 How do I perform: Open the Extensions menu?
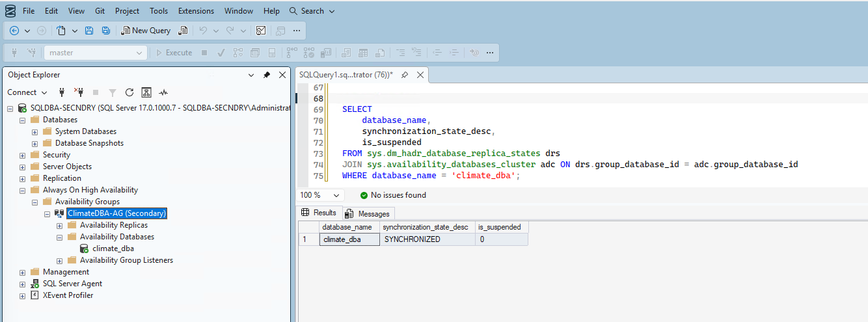click(x=196, y=11)
